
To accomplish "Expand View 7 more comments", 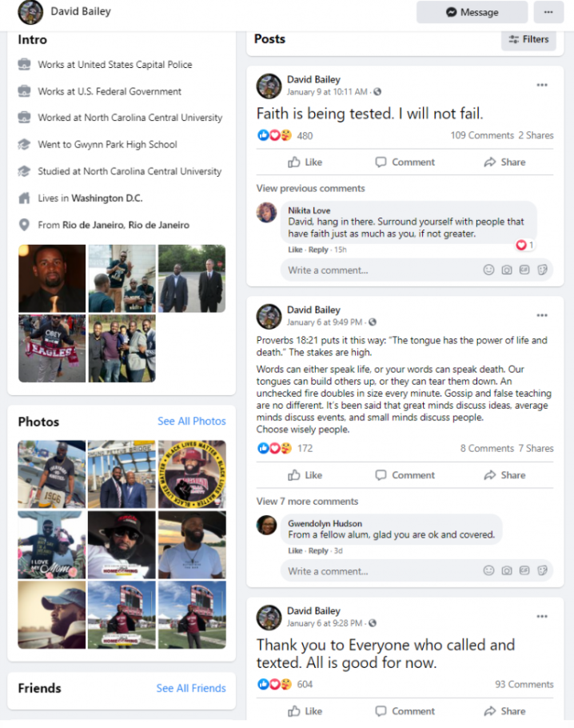I will 307,502.
